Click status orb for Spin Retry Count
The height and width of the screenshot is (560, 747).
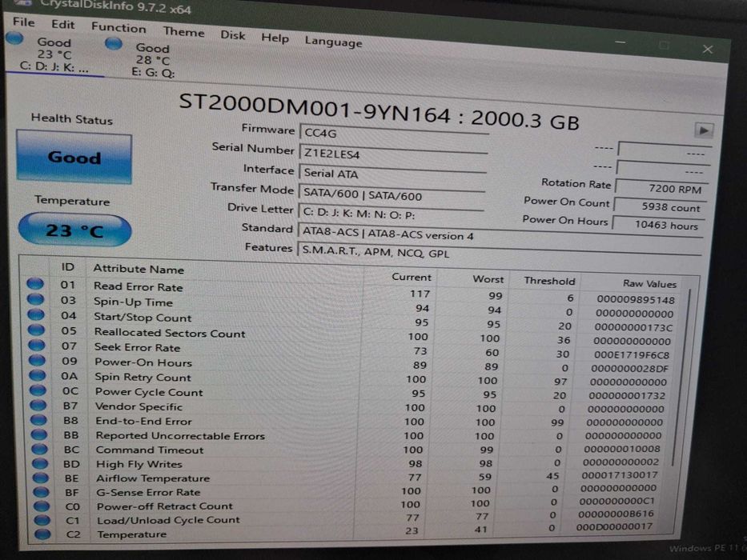point(38,375)
